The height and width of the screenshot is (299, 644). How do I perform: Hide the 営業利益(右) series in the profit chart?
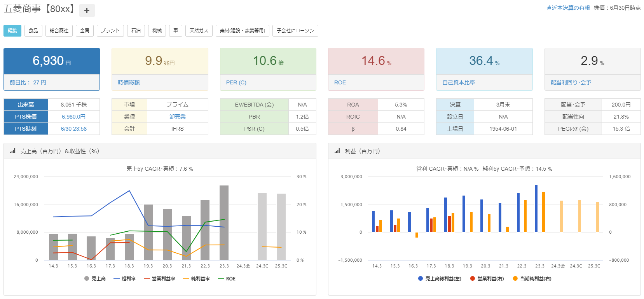487,279
